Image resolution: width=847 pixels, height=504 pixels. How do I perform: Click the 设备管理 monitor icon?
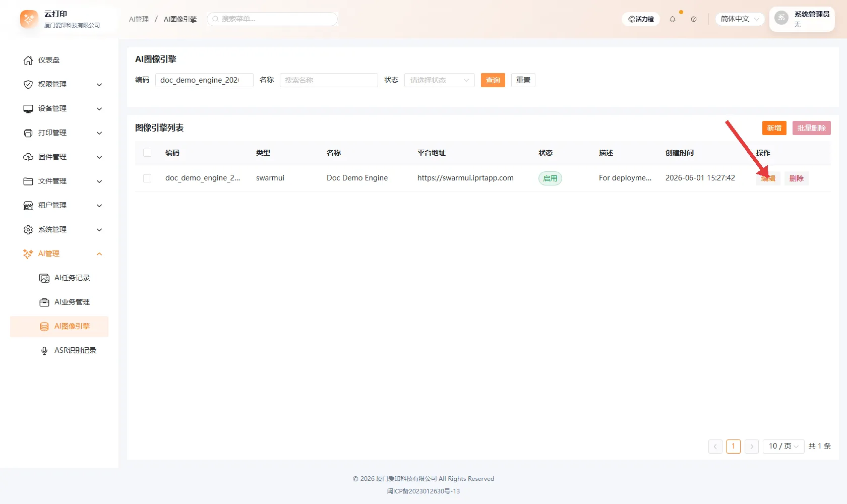point(28,109)
